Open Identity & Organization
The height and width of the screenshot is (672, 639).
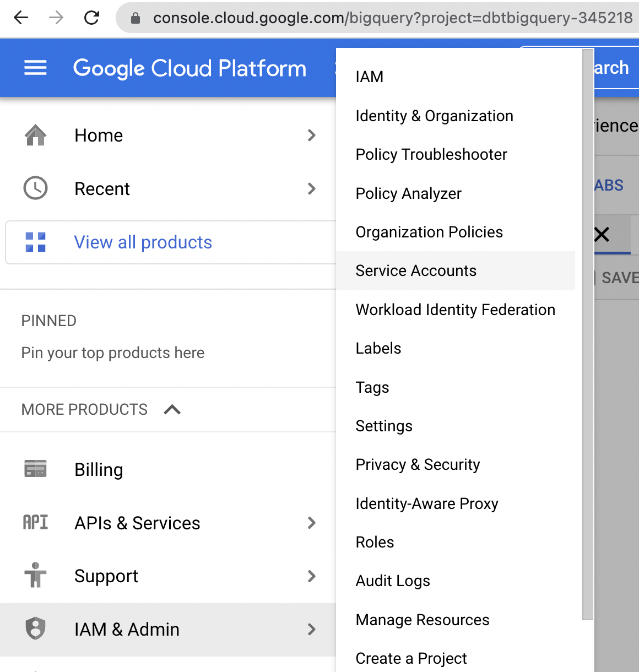[456, 116]
